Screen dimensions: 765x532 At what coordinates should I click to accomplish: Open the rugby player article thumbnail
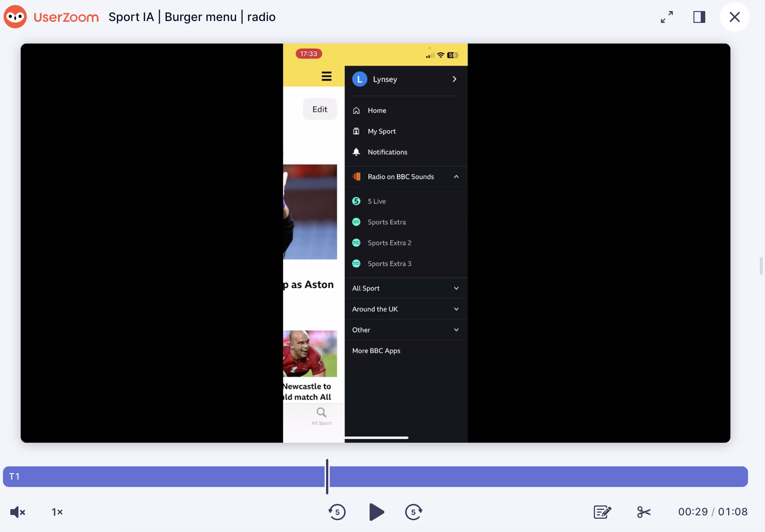(x=310, y=353)
